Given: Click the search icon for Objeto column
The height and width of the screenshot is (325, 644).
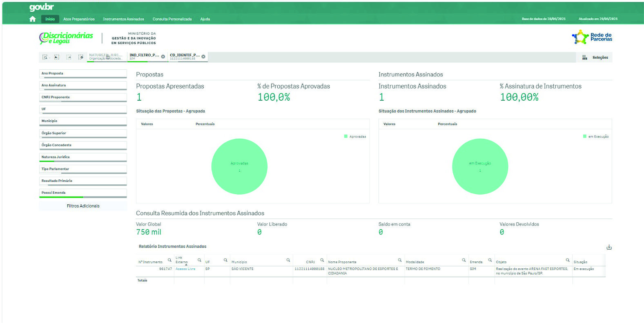Looking at the screenshot, I should pyautogui.click(x=567, y=260).
